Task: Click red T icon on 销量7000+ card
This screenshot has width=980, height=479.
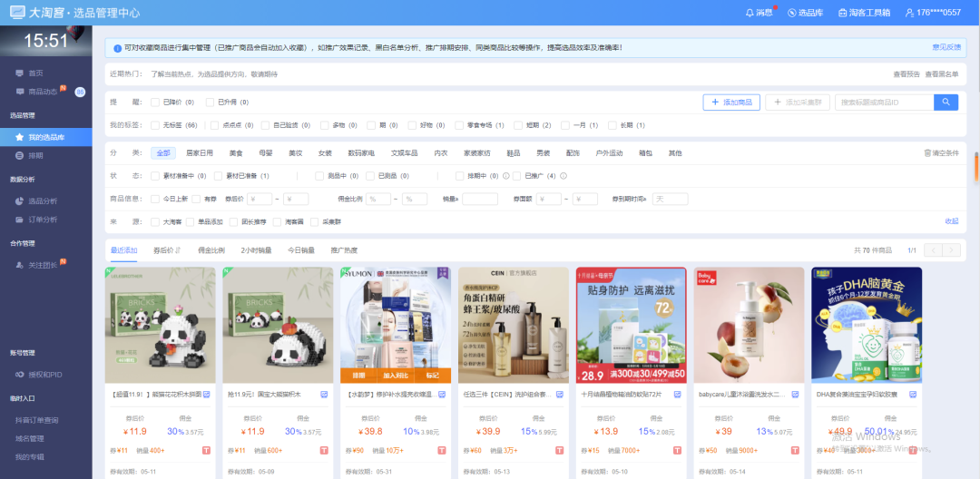Action: coord(678,450)
